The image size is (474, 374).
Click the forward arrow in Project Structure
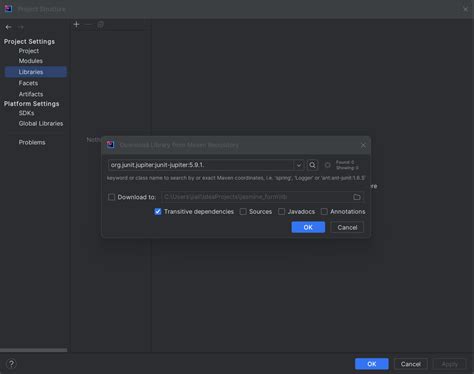coord(21,27)
